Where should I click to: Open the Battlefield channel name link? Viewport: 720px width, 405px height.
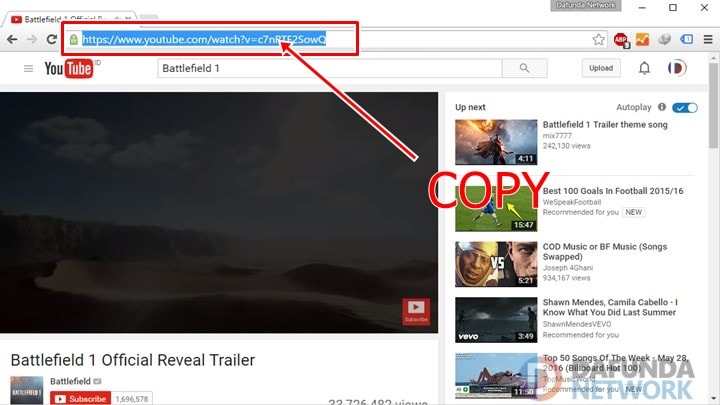[70, 382]
